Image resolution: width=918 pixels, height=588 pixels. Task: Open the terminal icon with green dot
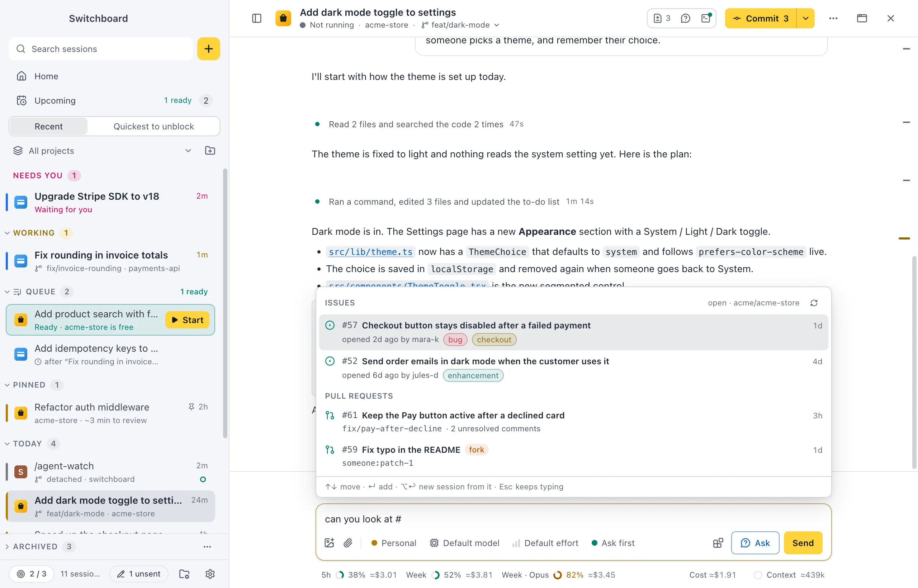point(706,18)
